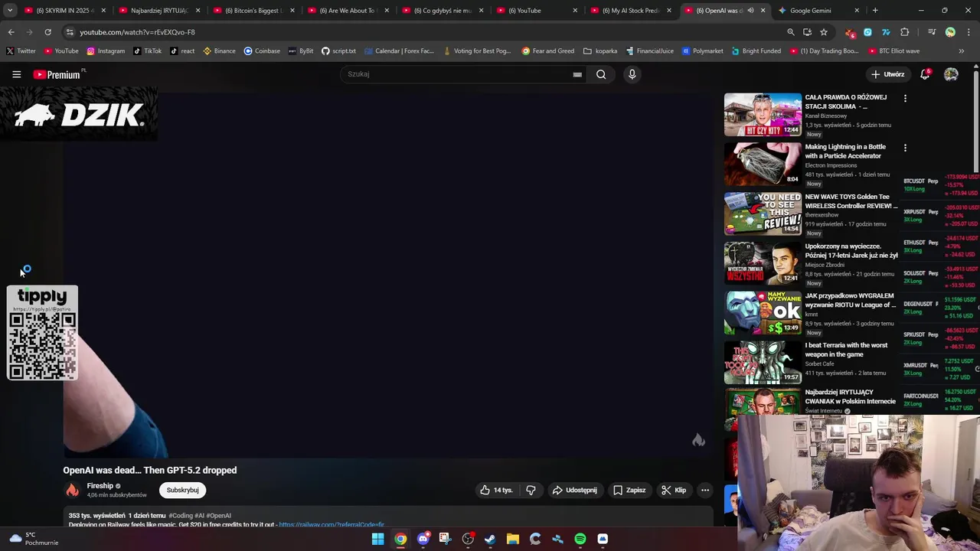980x551 pixels.
Task: Click the Fireship channel name
Action: click(100, 486)
